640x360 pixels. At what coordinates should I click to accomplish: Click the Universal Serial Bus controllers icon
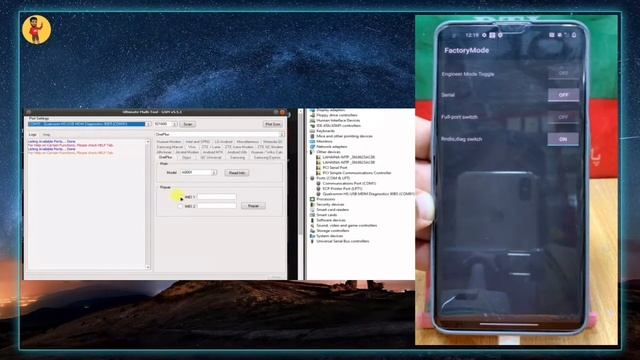click(x=312, y=241)
